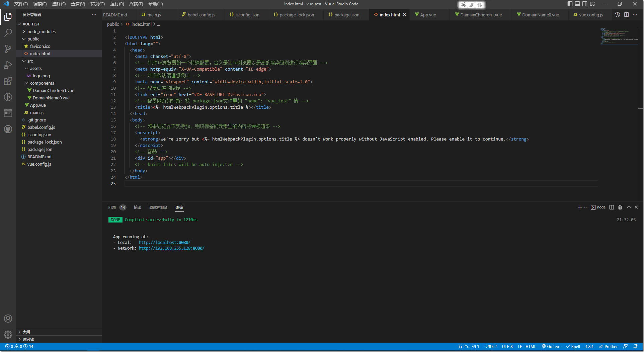Open the Terminal menu (终端)
644x352 pixels.
coord(136,4)
